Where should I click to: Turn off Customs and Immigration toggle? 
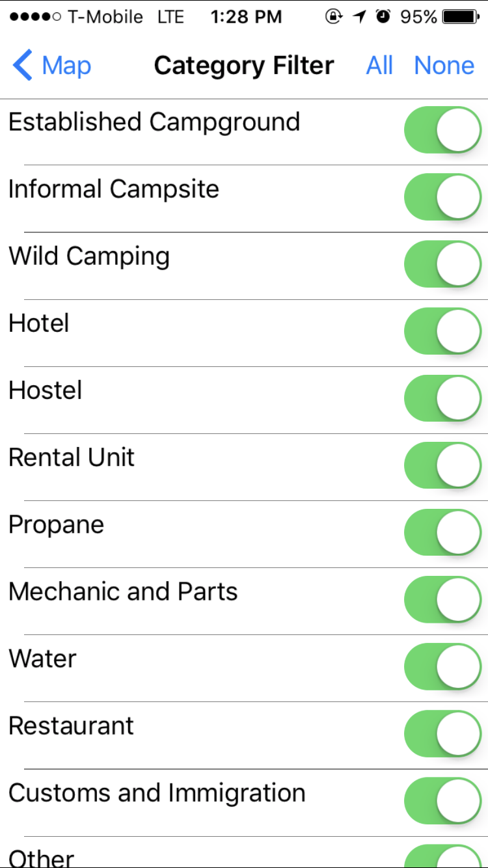point(442,800)
